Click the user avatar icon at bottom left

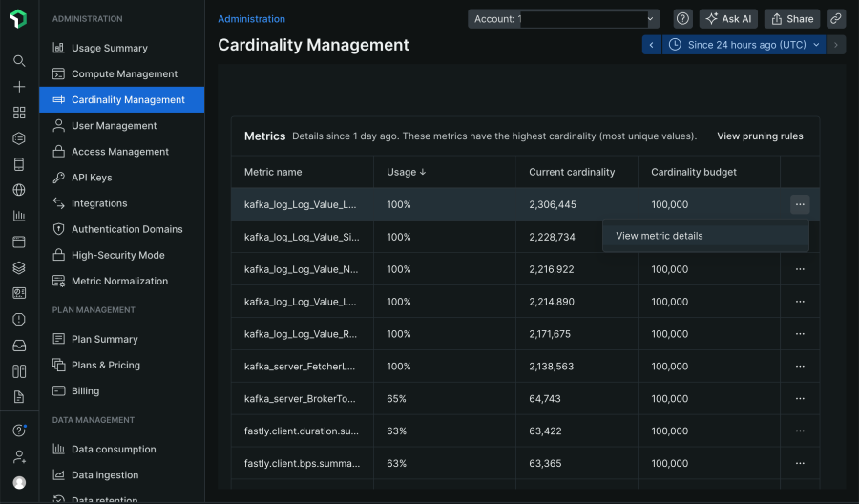coord(19,483)
